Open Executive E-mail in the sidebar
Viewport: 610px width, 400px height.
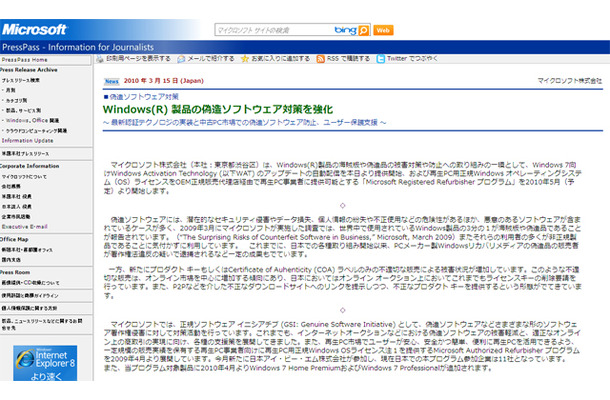[25, 226]
